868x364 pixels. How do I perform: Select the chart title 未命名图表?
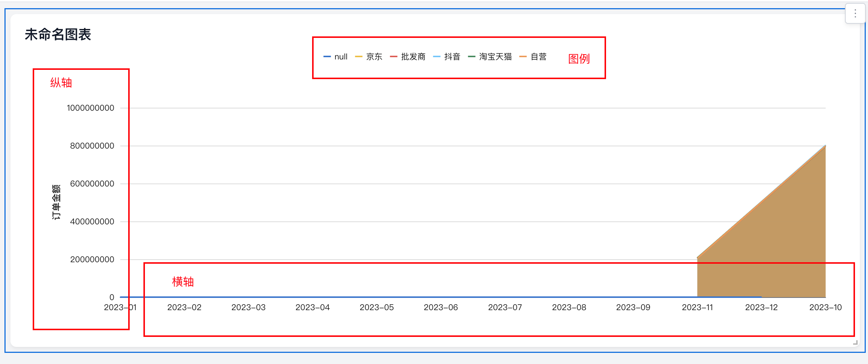pos(58,35)
